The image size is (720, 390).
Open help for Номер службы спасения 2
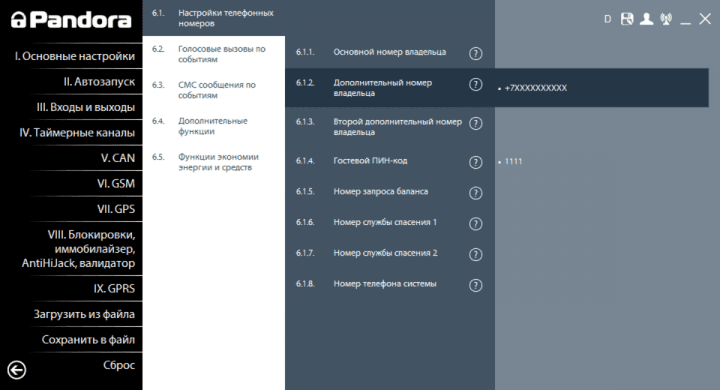[x=476, y=254]
